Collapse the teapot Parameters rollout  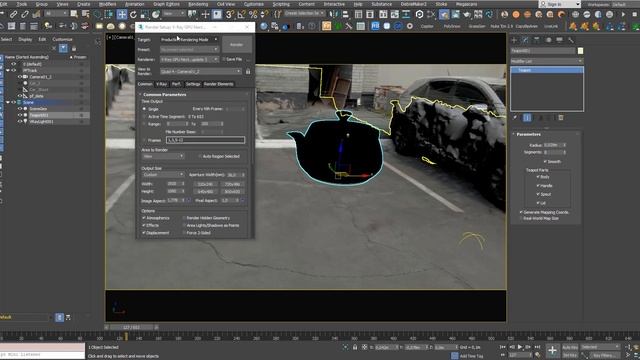[529, 134]
